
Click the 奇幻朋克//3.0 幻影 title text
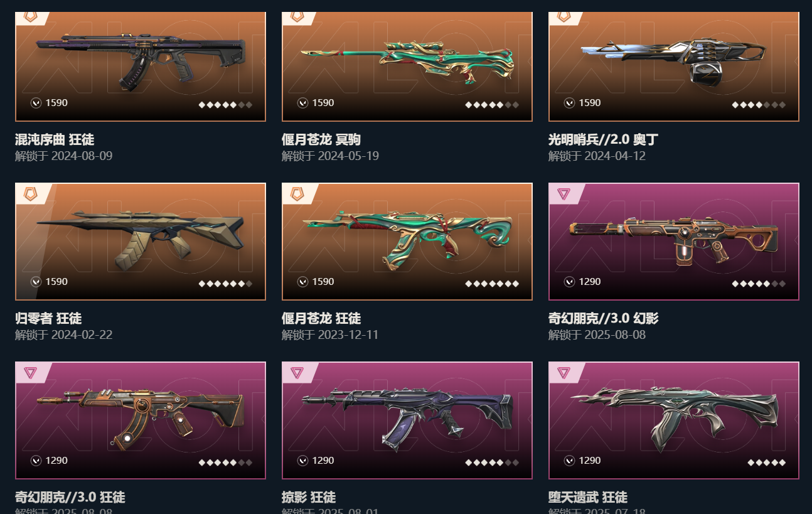coord(604,319)
